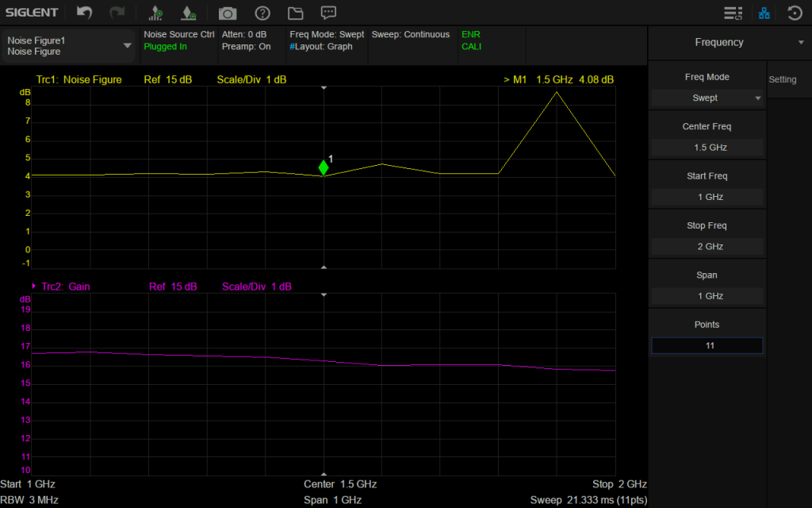The image size is (812, 508).
Task: Click the network connection icon
Action: [764, 13]
